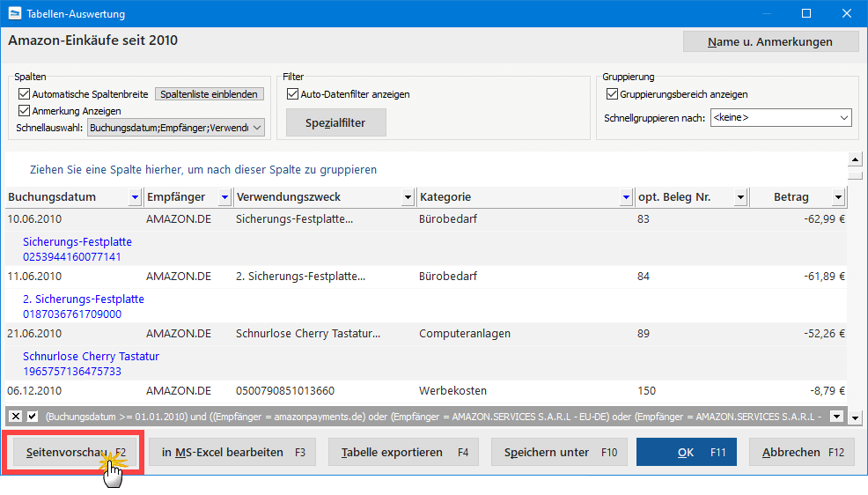Image resolution: width=868 pixels, height=495 pixels.
Task: Open Schnellgruppieren nach dropdown
Action: click(843, 117)
